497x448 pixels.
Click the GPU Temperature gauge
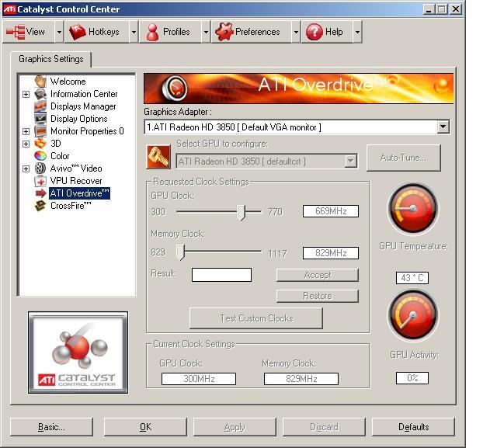point(413,208)
